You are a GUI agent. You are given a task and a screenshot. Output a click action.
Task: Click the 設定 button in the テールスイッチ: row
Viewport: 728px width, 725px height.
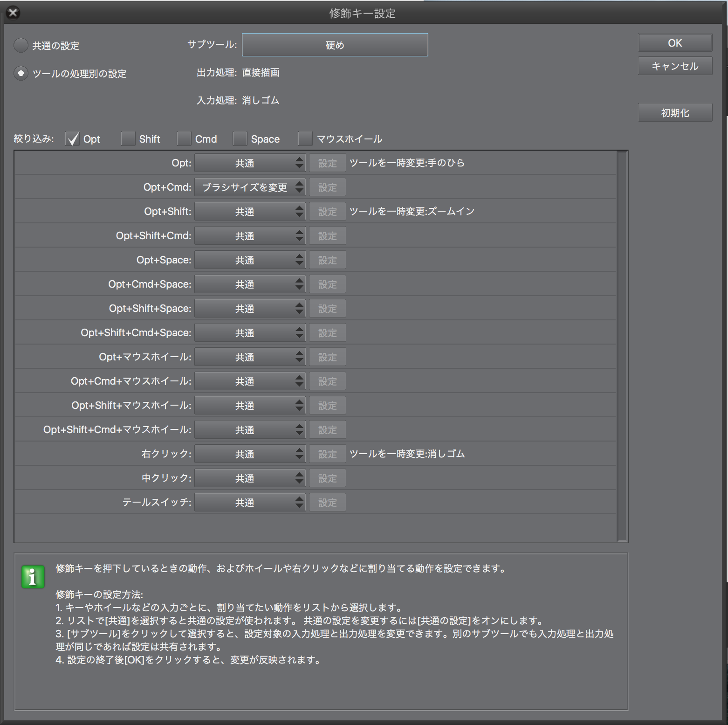point(328,503)
